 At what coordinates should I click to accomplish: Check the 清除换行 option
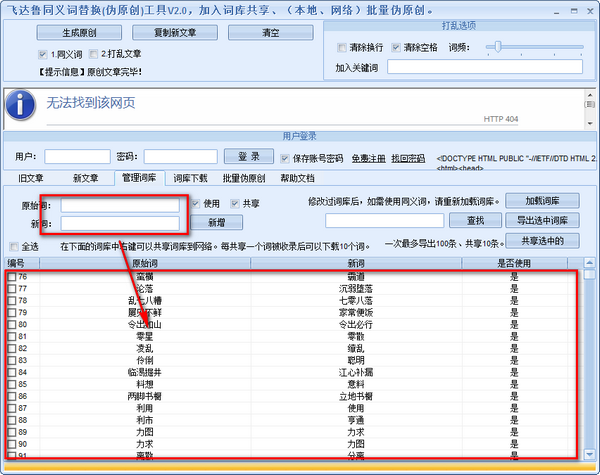tap(342, 47)
